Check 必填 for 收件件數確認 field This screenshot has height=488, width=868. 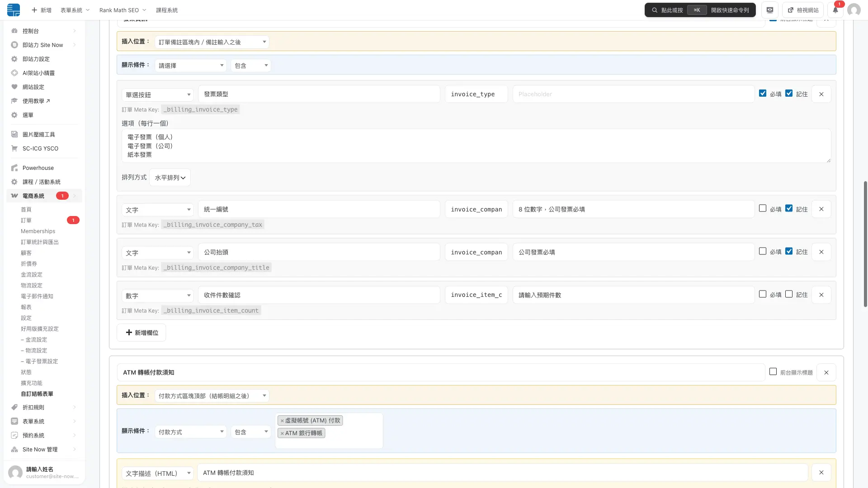pos(763,294)
